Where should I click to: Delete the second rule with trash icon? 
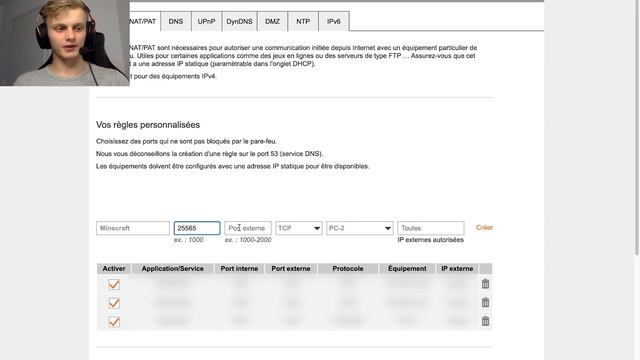(485, 302)
